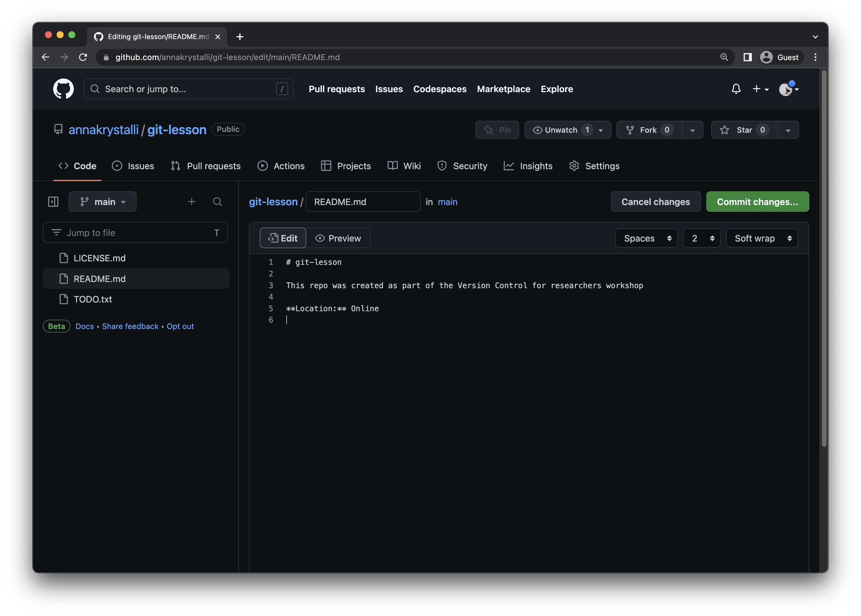Close the Editing git-lesson tab

tap(217, 36)
